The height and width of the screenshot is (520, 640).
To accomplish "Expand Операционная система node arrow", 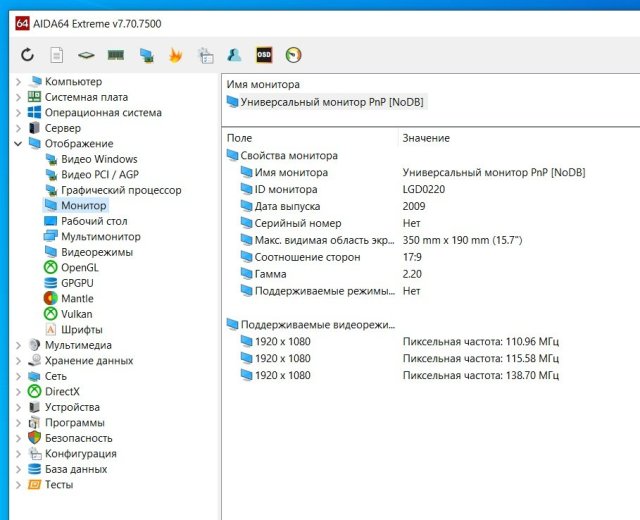I will (x=18, y=113).
